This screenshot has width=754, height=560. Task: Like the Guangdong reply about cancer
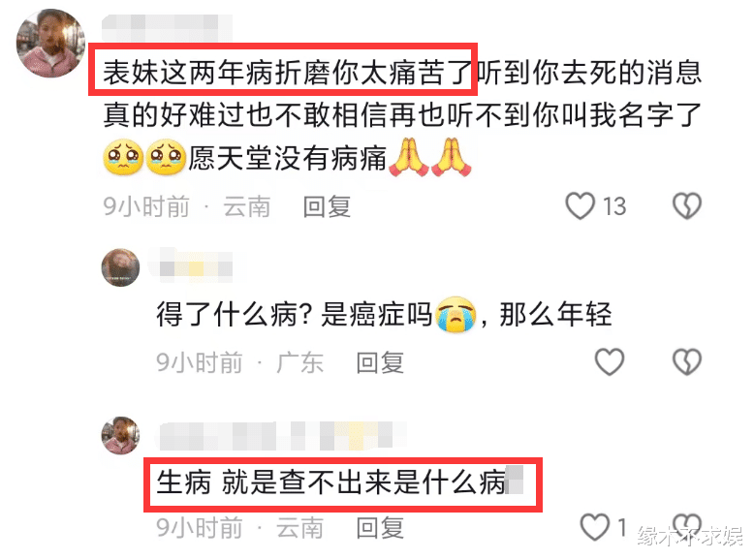tap(610, 361)
